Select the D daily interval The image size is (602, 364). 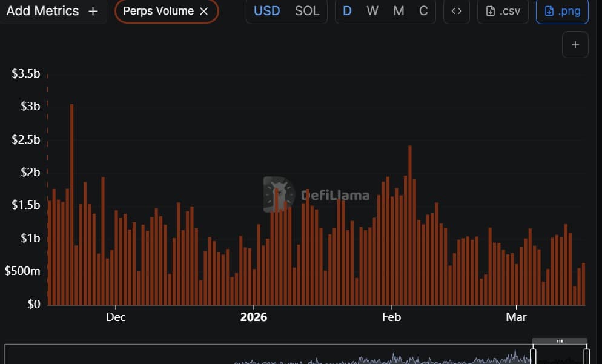tap(347, 10)
